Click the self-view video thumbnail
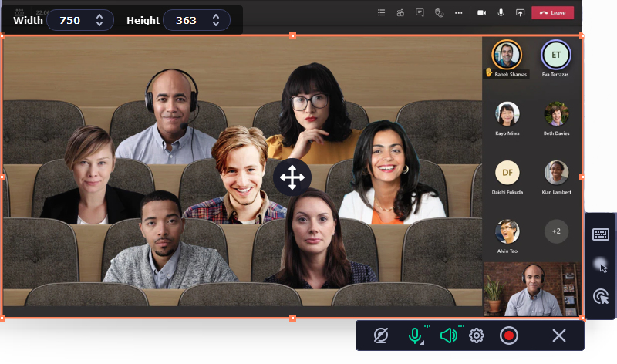Image resolution: width=617 pixels, height=364 pixels. click(531, 289)
